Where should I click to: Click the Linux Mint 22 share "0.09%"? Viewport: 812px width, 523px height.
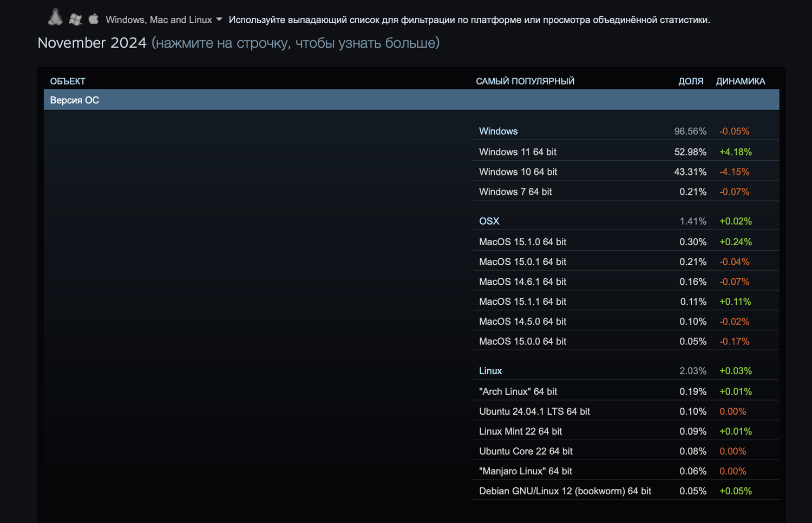click(x=693, y=432)
